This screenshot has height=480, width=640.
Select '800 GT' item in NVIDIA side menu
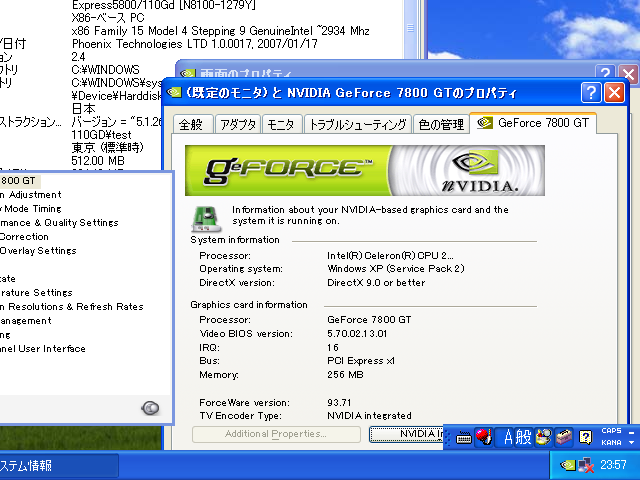coord(18,180)
